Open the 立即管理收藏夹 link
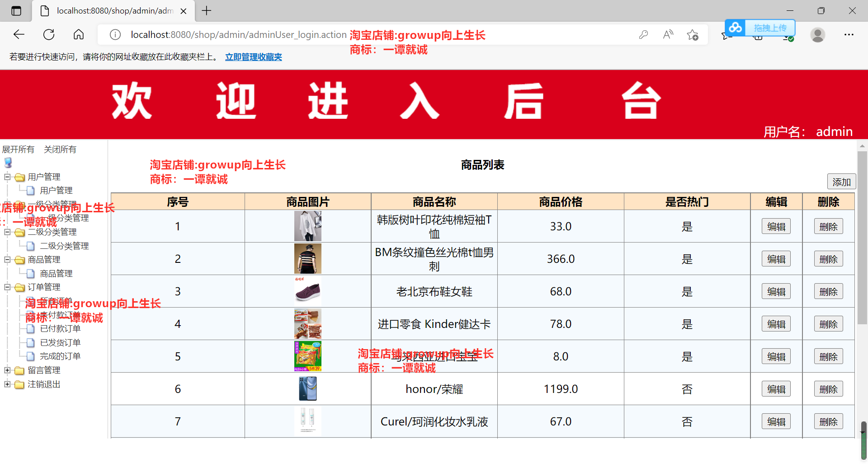 [x=253, y=57]
